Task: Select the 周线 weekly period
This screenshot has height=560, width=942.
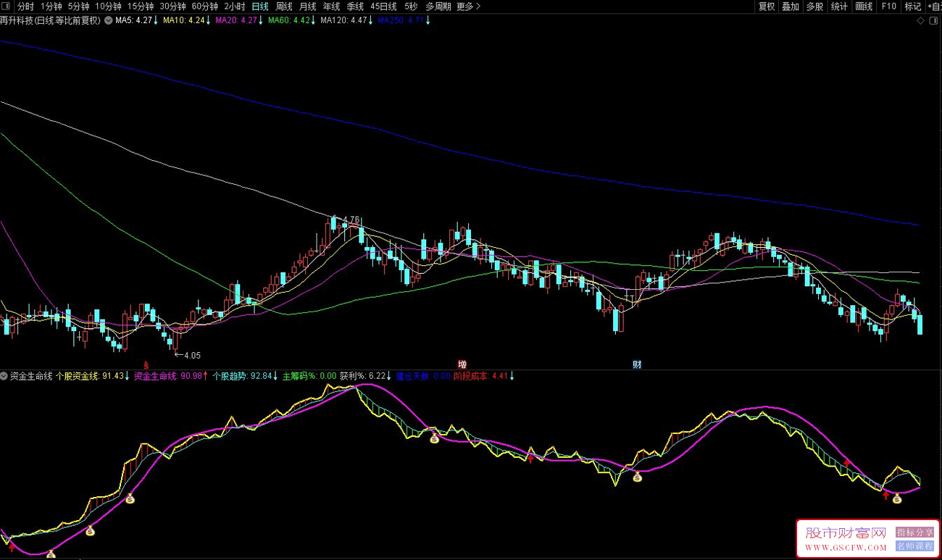Action: pos(284,7)
